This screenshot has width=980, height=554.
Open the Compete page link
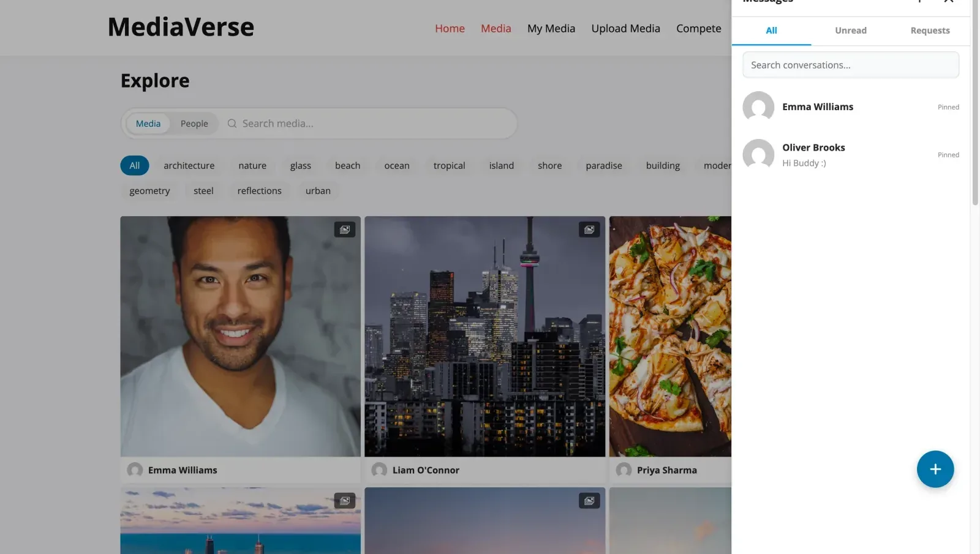[699, 29]
